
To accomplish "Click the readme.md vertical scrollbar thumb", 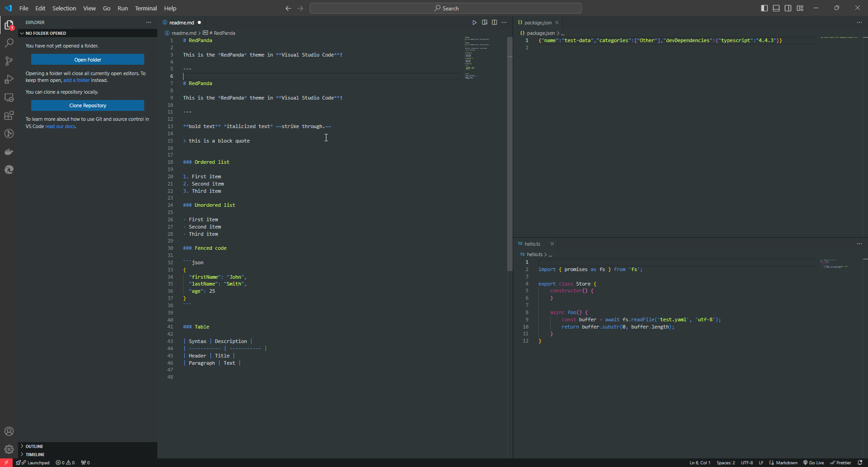I will (510, 154).
